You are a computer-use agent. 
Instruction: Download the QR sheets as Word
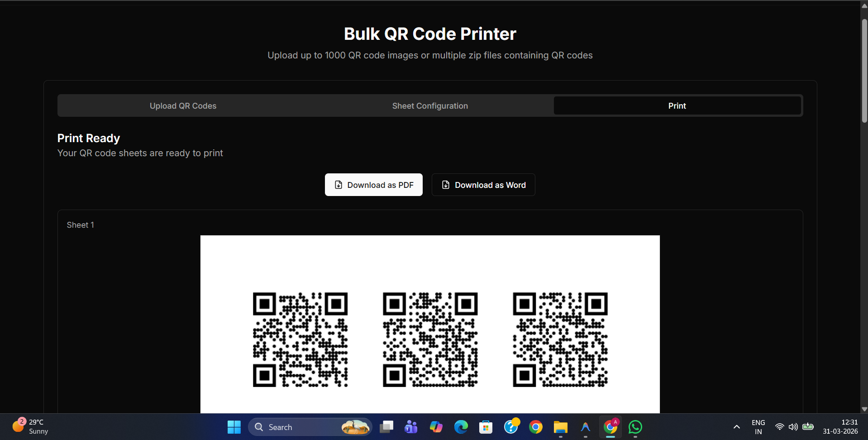coord(483,185)
